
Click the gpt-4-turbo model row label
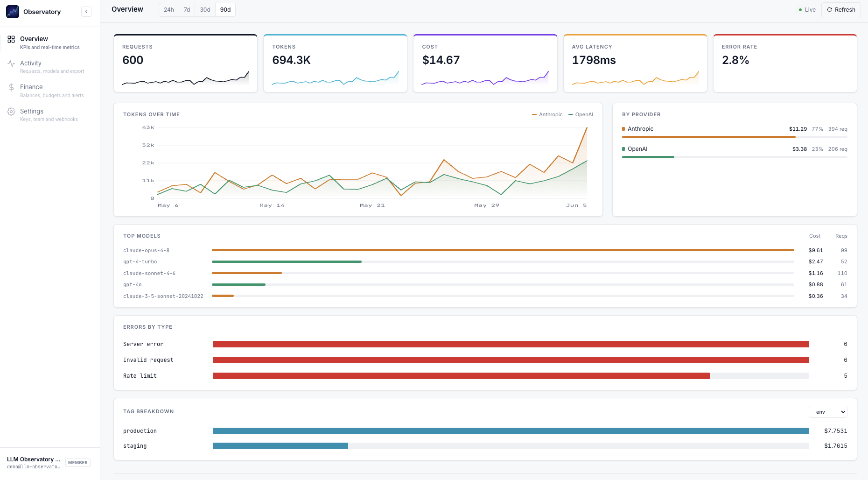(x=140, y=262)
